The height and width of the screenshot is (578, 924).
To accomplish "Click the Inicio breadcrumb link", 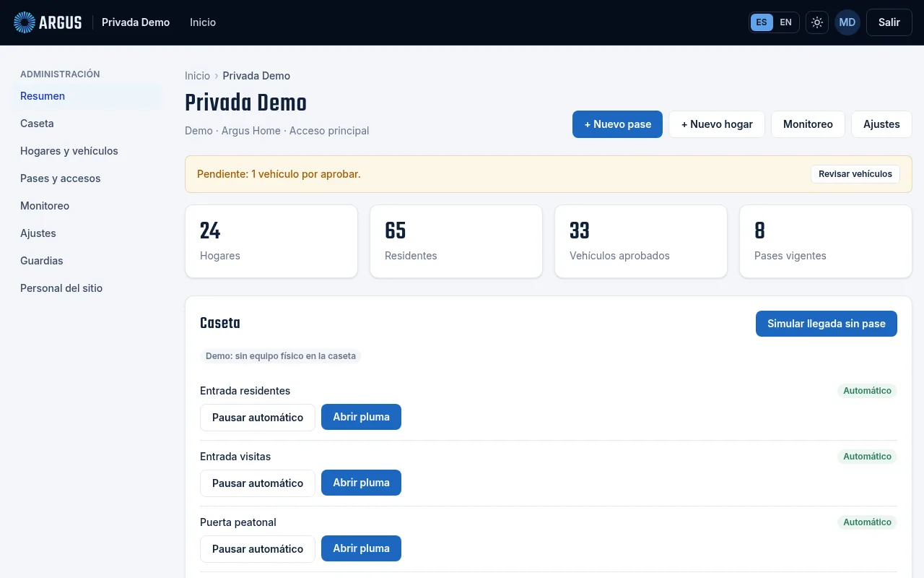I will [x=197, y=76].
